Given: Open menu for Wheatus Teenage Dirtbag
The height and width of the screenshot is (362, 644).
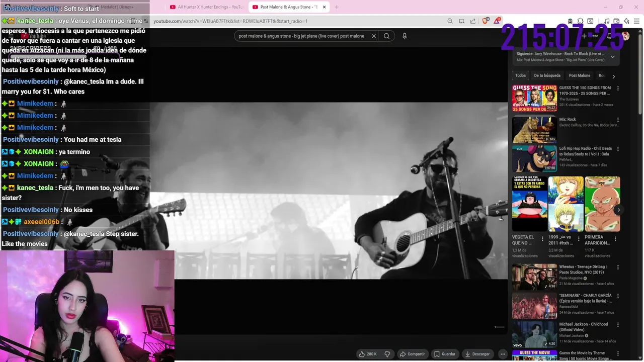Looking at the screenshot, I should [618, 267].
